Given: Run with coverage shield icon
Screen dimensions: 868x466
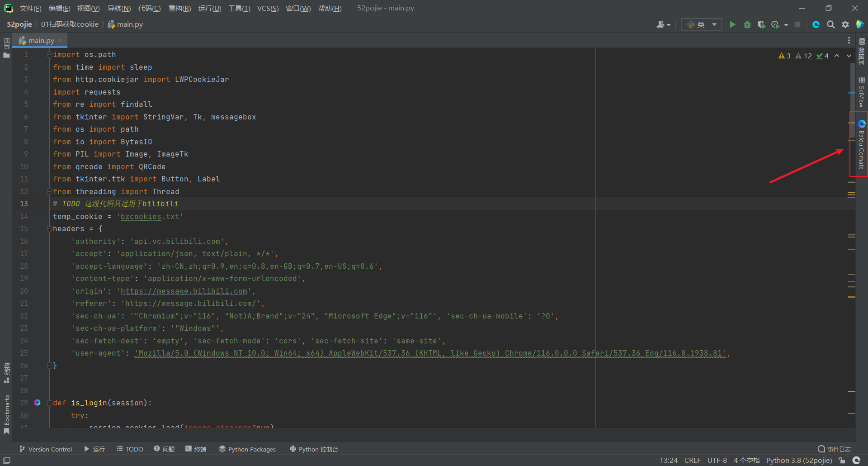Looking at the screenshot, I should tap(761, 24).
